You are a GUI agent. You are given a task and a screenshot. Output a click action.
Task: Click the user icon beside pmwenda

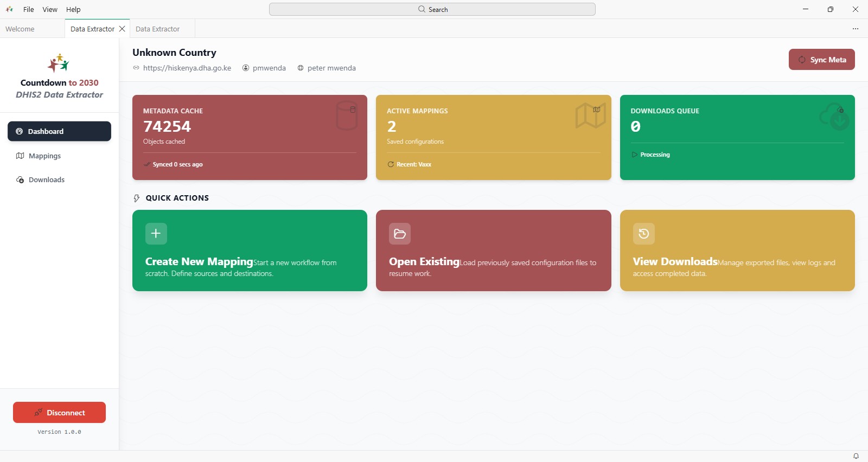(246, 68)
